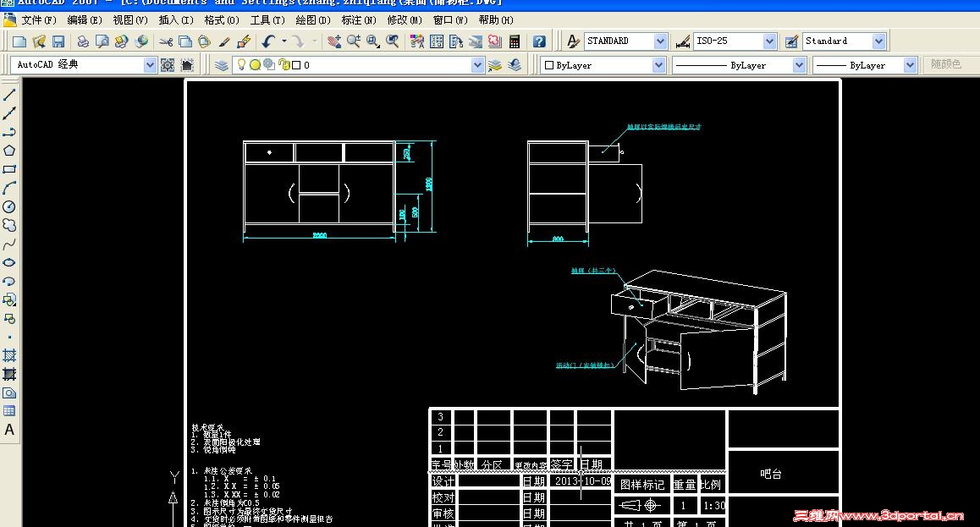This screenshot has width=980, height=527.
Task: Select the Circle tool
Action: pos(9,206)
